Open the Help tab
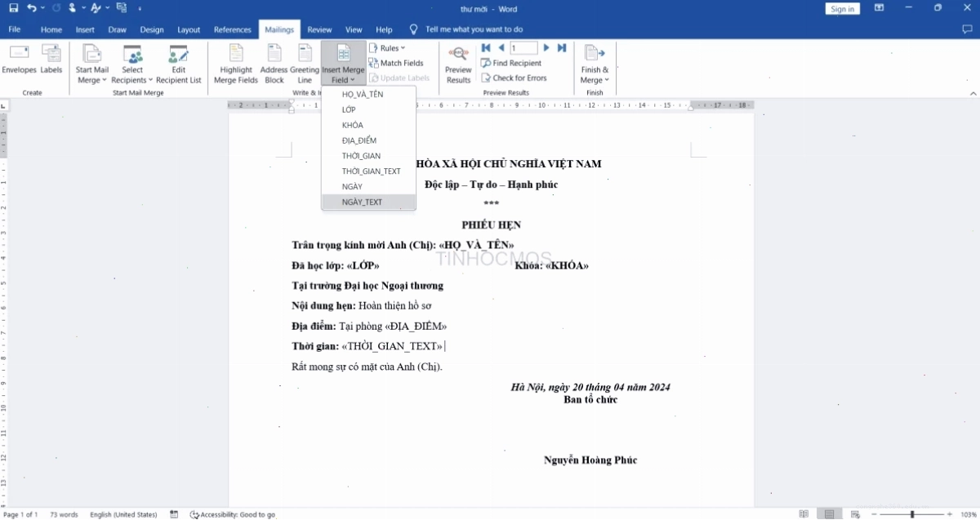The width and height of the screenshot is (980, 520). [x=384, y=29]
